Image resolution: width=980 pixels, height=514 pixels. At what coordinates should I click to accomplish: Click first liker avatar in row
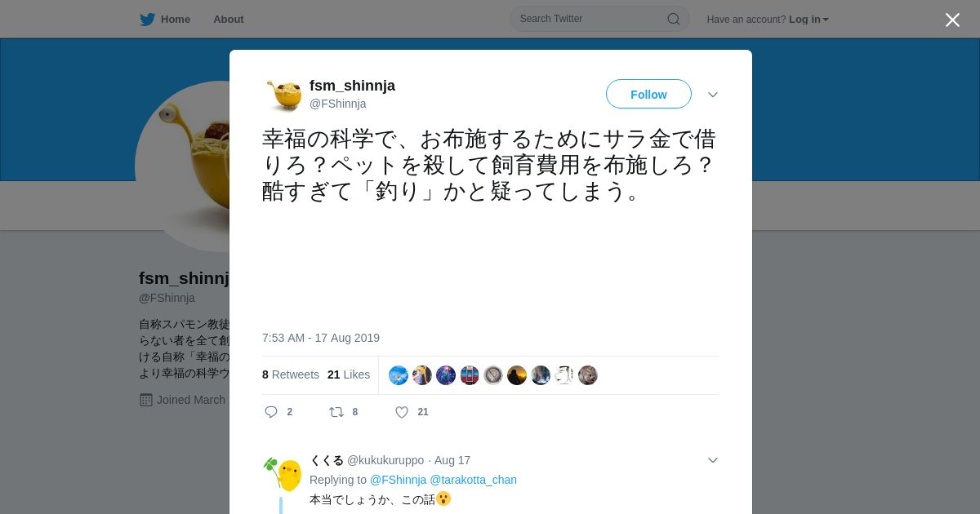pyautogui.click(x=399, y=375)
